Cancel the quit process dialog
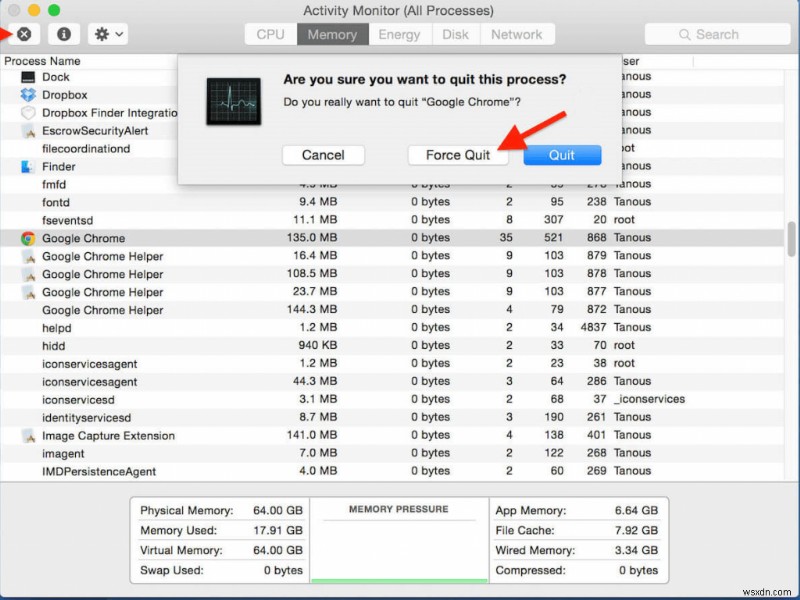The width and height of the screenshot is (800, 600). pyautogui.click(x=323, y=155)
